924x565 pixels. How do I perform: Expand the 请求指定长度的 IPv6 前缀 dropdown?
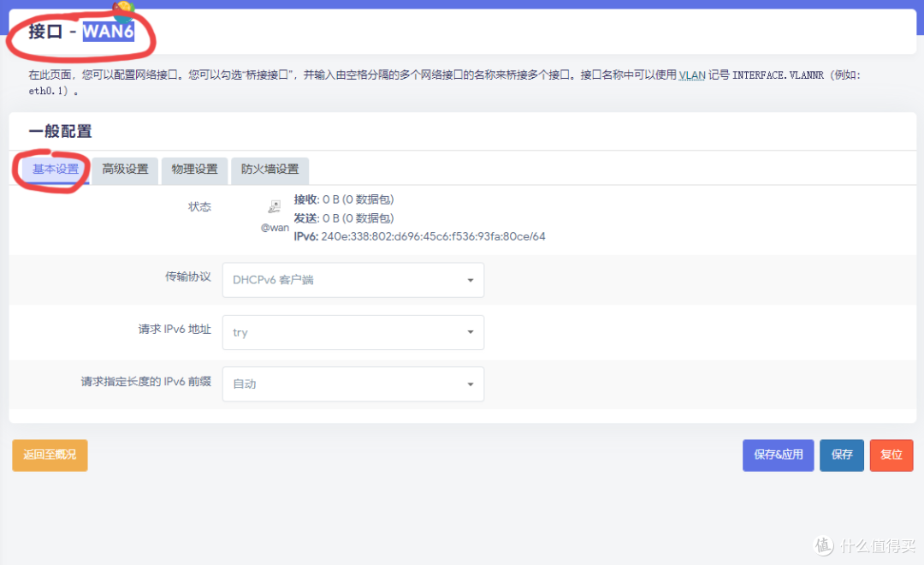tap(353, 384)
